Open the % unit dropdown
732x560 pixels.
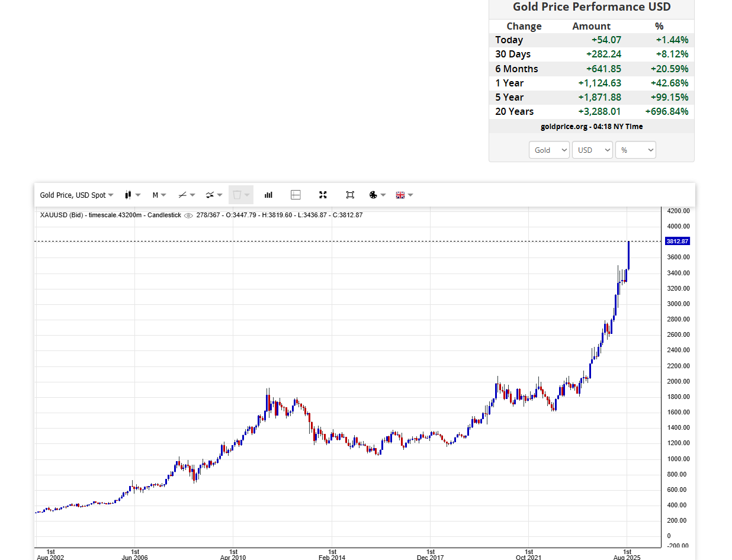(x=635, y=150)
